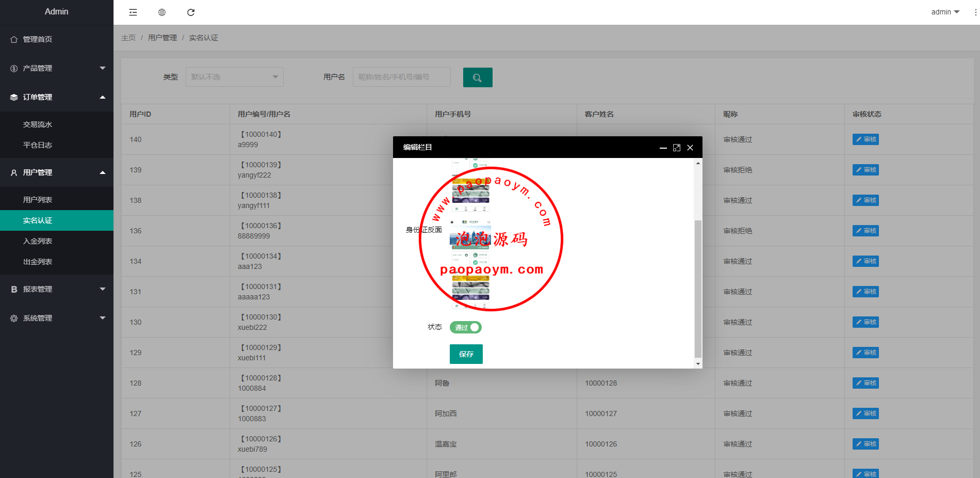Click the 保存 button in dialog
Viewport: 980px width, 478px height.
coord(466,354)
